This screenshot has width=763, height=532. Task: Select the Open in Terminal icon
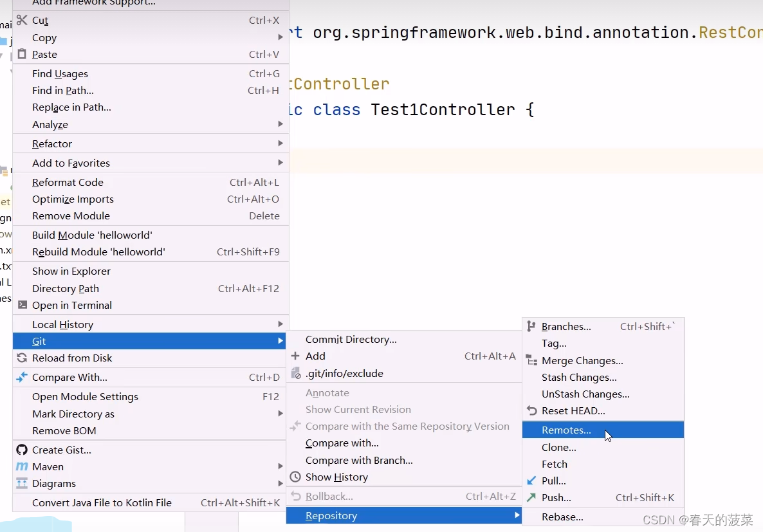[21, 305]
